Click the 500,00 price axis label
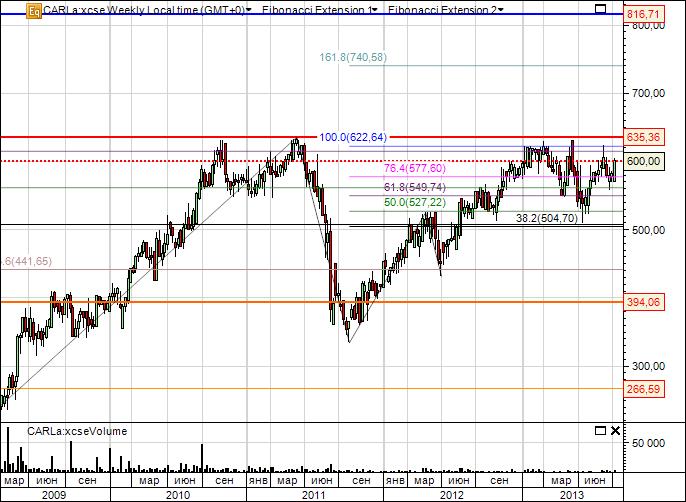The image size is (686, 502). (x=648, y=230)
